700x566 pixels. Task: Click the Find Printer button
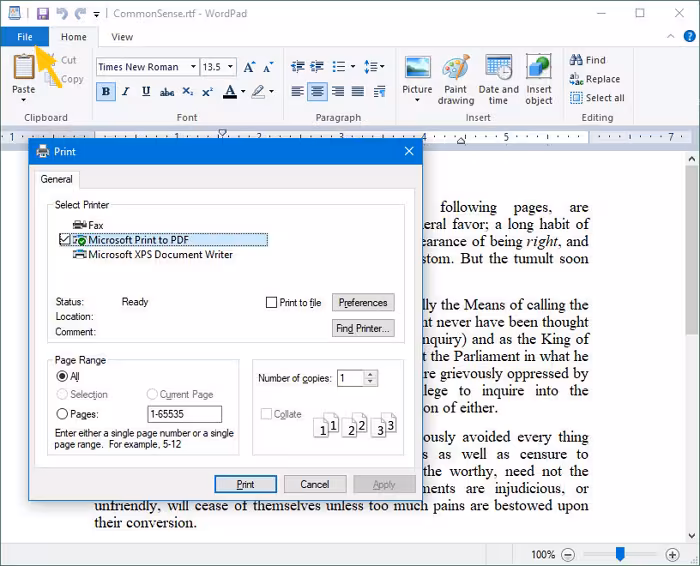(x=363, y=328)
